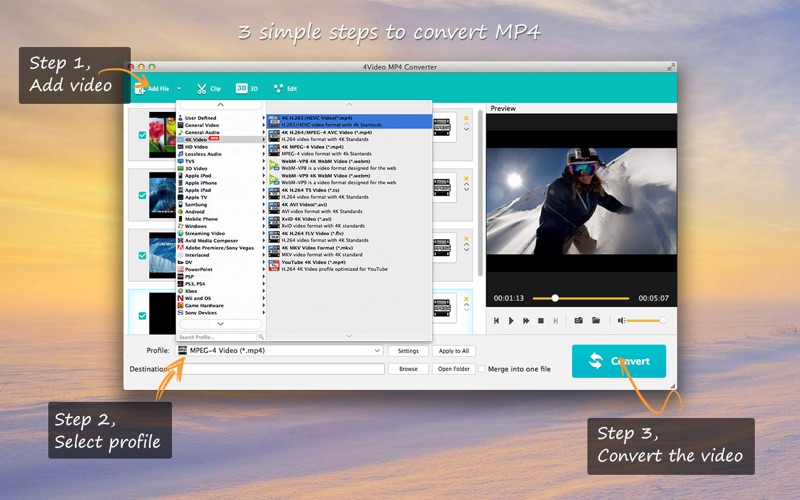Click the YouTube 4K Video profile icon

[x=274, y=265]
